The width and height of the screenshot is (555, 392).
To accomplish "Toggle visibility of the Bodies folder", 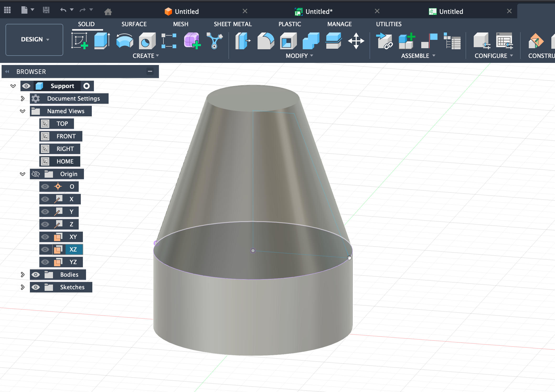I will click(36, 275).
